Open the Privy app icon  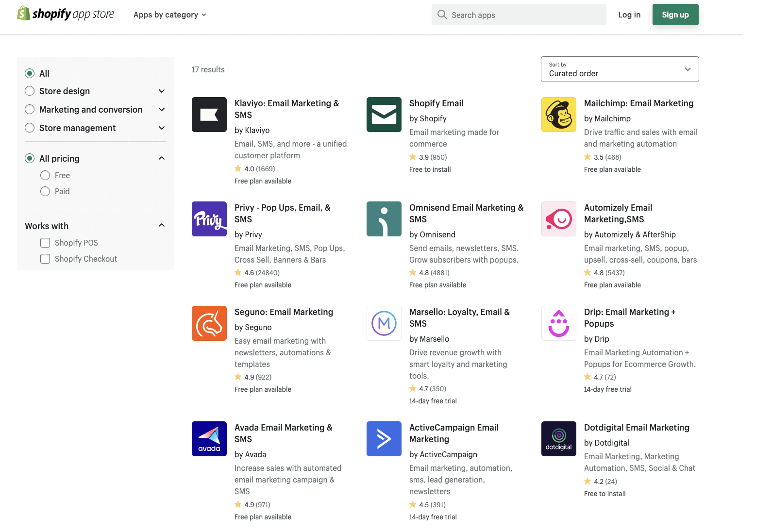tap(209, 219)
